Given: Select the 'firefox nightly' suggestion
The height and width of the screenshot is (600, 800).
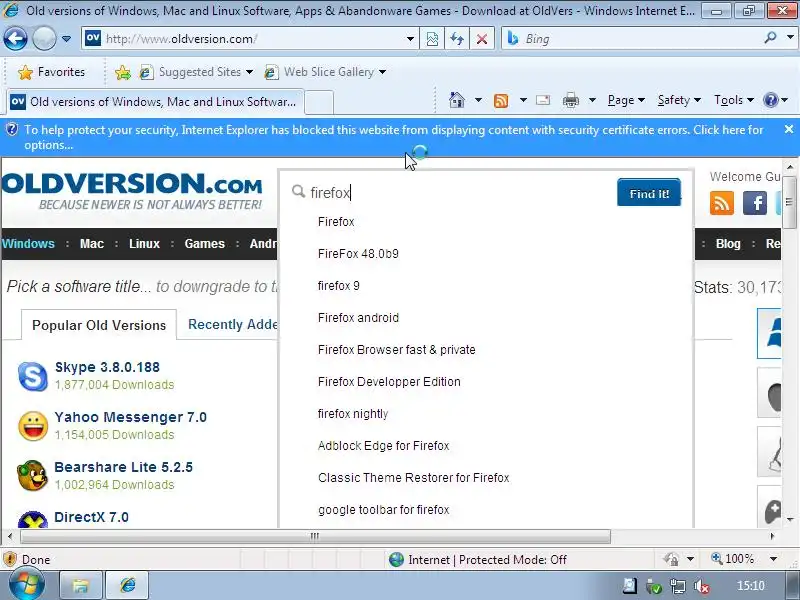Looking at the screenshot, I should pos(353,414).
